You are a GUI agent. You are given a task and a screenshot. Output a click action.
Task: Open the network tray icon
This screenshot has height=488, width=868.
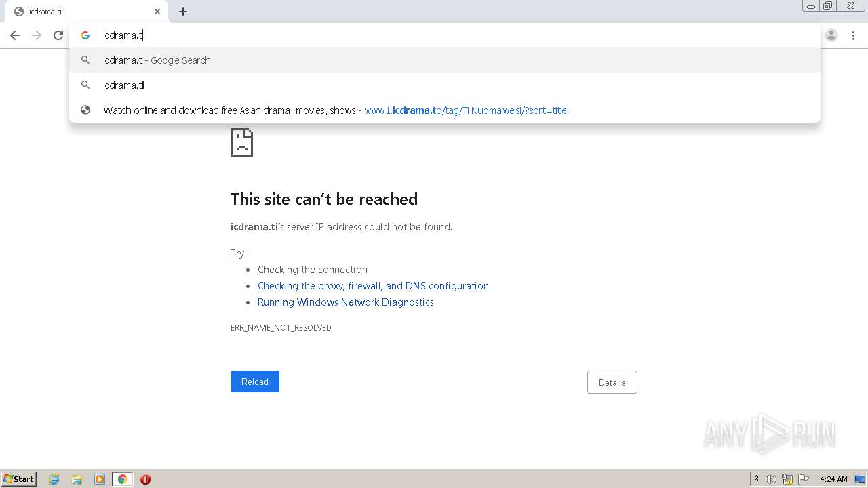(x=787, y=479)
